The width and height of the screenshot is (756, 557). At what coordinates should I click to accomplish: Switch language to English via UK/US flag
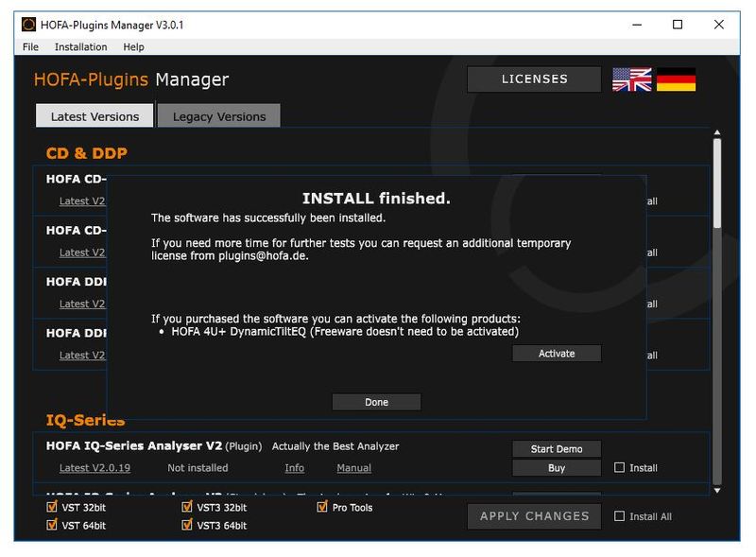coord(631,79)
